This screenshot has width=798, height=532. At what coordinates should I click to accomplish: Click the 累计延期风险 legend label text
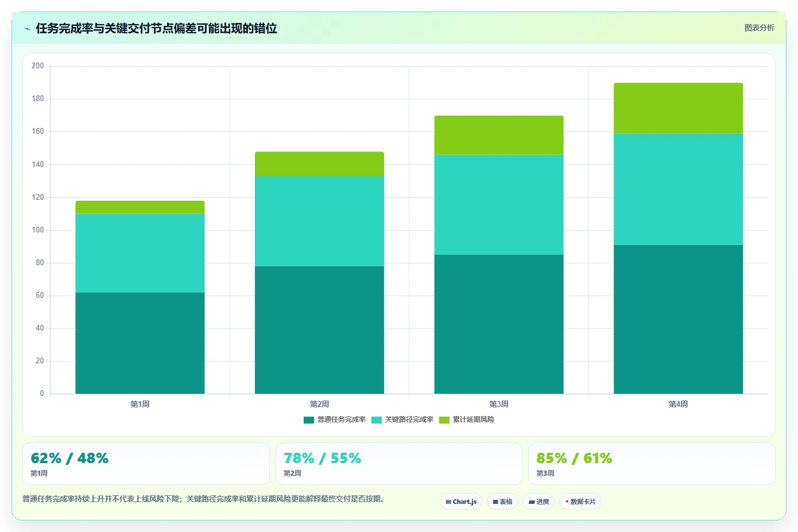tap(474, 420)
